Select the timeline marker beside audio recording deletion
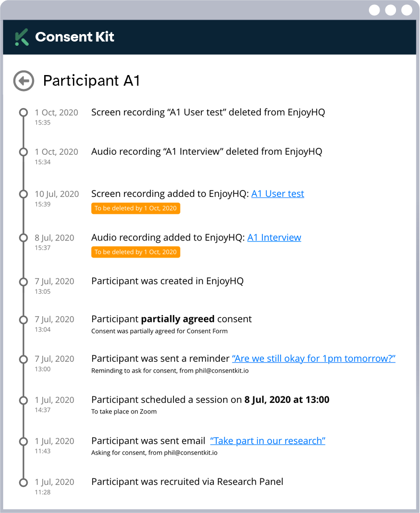The height and width of the screenshot is (513, 420). click(x=23, y=152)
